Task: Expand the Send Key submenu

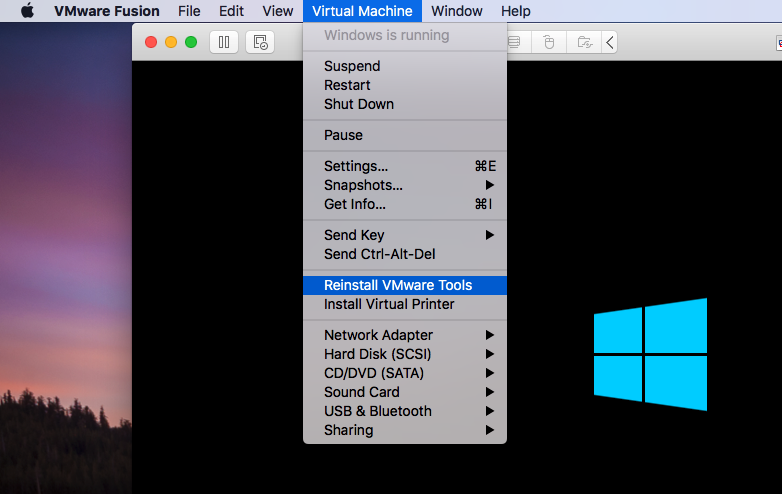Action: tap(405, 234)
